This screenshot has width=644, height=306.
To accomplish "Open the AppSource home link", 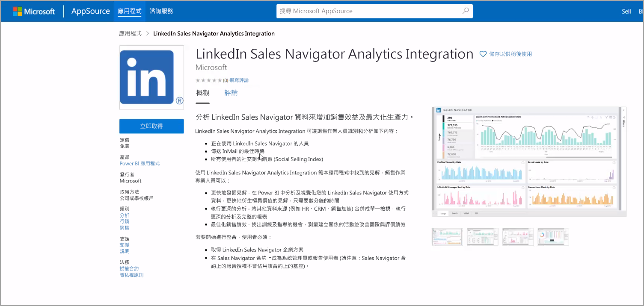I will 90,11.
